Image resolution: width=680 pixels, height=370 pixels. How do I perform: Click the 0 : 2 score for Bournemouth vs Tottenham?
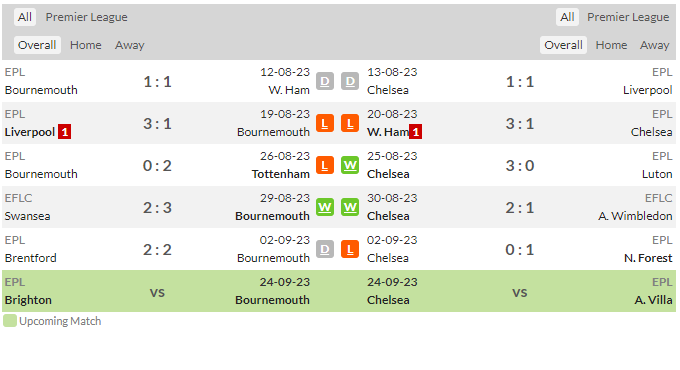pyautogui.click(x=157, y=166)
